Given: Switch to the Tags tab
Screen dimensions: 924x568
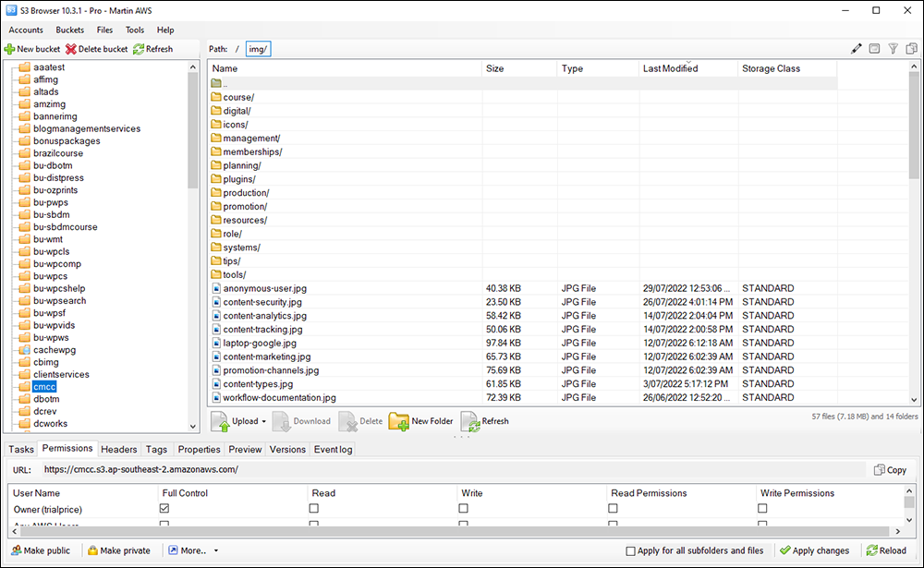Looking at the screenshot, I should (157, 449).
